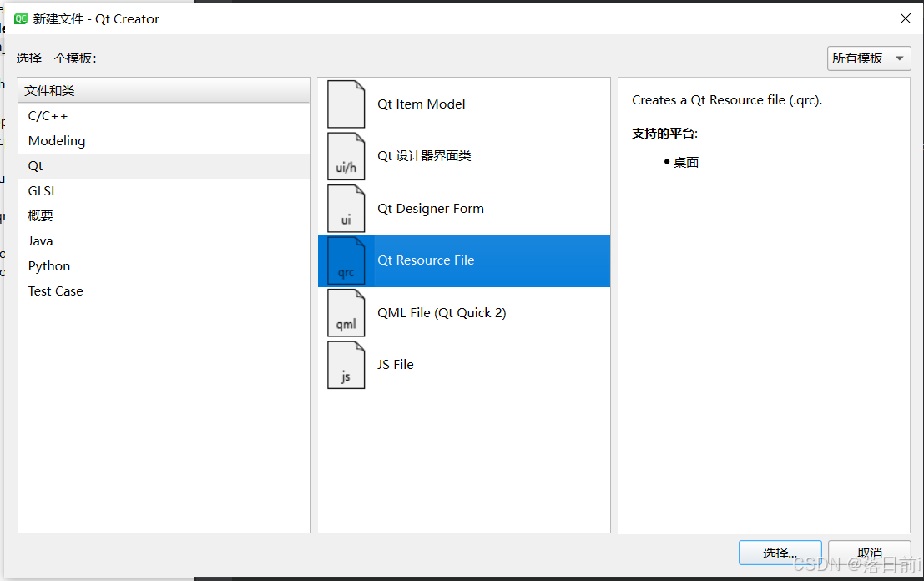Click the Creates a Qt Resource file description
The height and width of the screenshot is (581, 924).
[726, 100]
